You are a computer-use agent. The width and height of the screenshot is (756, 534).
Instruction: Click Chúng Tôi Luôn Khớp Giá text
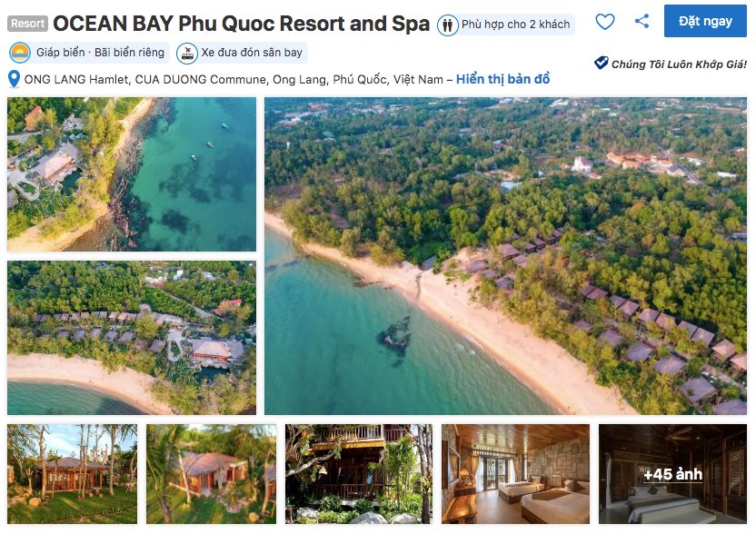[679, 64]
